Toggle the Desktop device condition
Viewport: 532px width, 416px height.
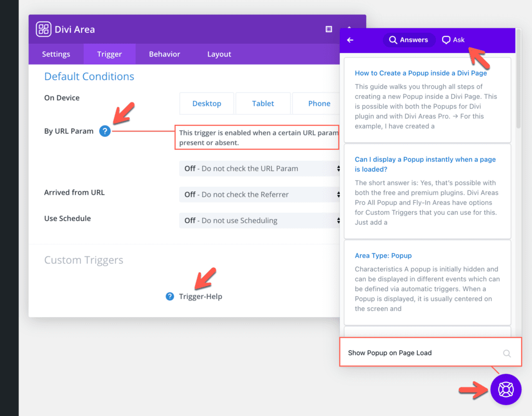coord(207,103)
